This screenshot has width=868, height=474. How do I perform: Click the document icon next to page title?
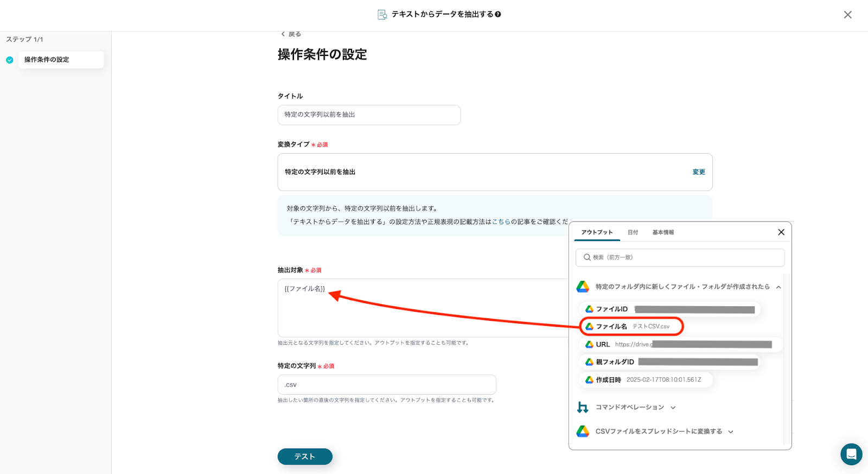pos(382,15)
